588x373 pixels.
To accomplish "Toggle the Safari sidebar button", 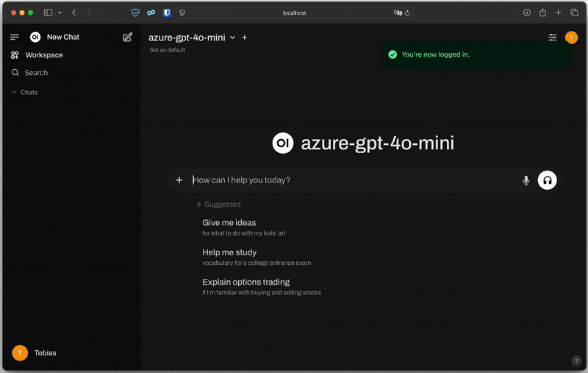I will (x=48, y=13).
